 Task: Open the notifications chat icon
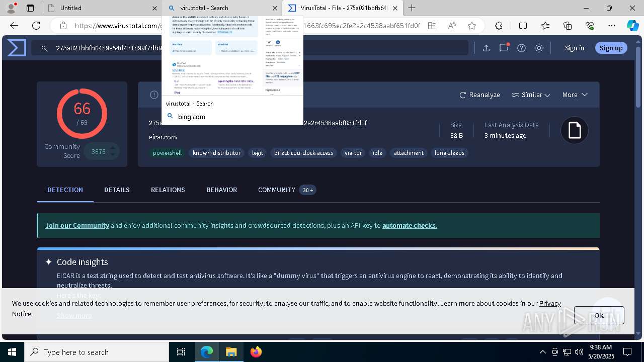[504, 48]
